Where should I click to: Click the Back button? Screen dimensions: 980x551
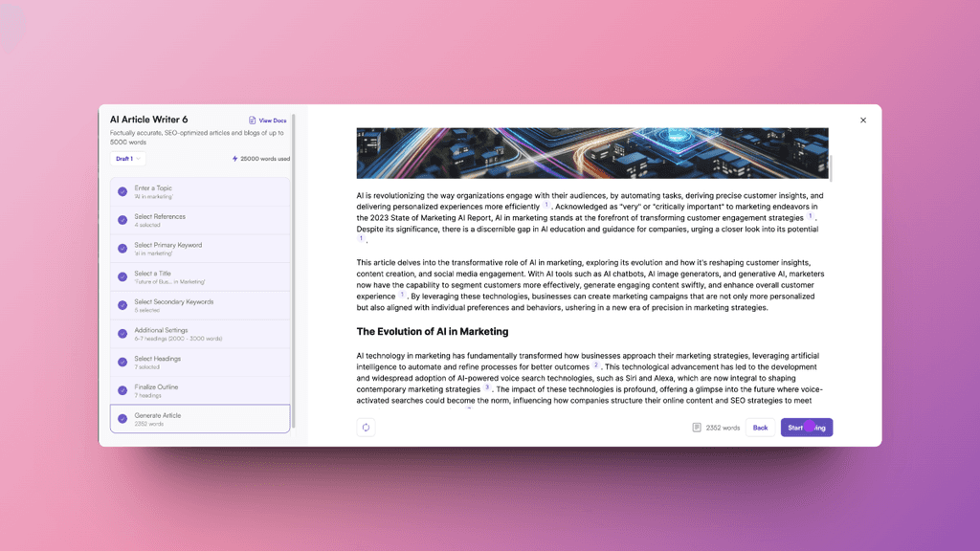[760, 428]
